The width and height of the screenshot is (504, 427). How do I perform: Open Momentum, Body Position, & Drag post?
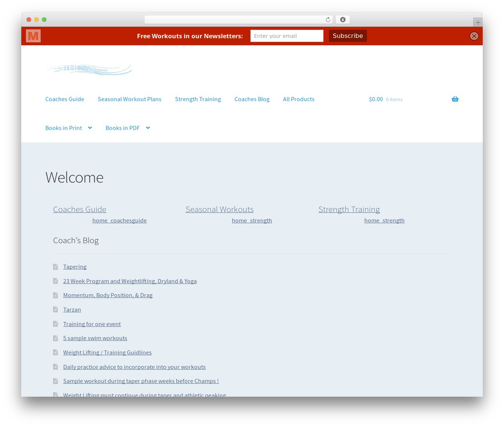click(x=108, y=295)
